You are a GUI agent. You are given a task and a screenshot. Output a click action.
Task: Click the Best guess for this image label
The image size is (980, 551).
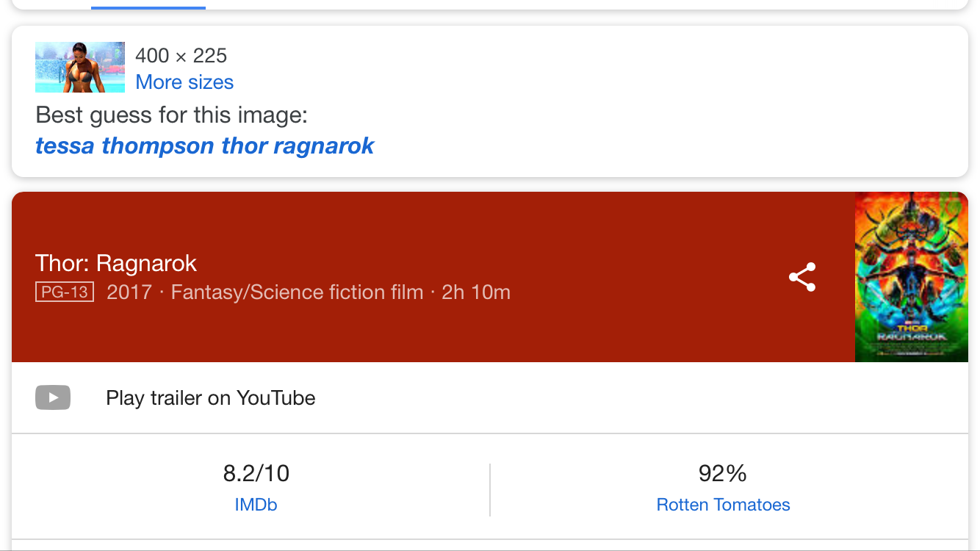(x=171, y=115)
